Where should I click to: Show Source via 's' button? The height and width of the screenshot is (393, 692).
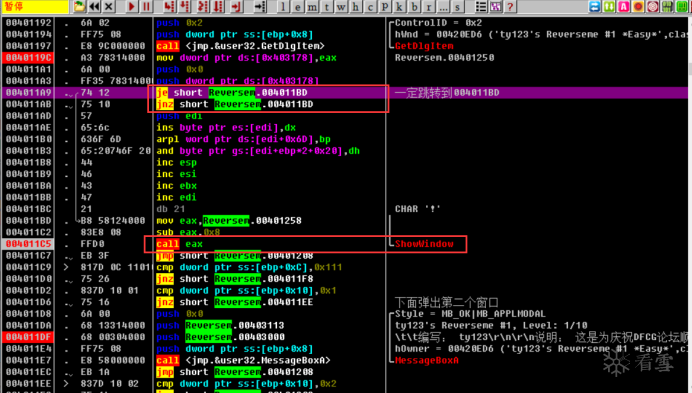[x=458, y=7]
